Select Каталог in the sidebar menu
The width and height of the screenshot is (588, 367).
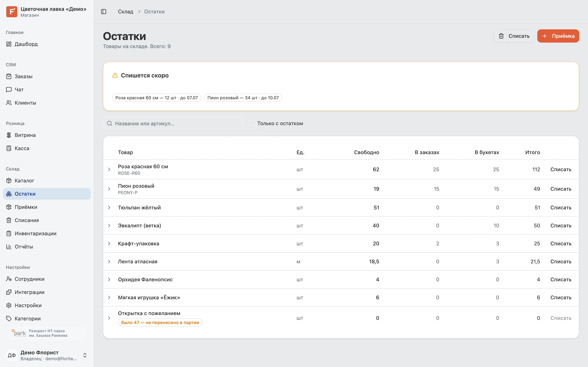click(47, 181)
